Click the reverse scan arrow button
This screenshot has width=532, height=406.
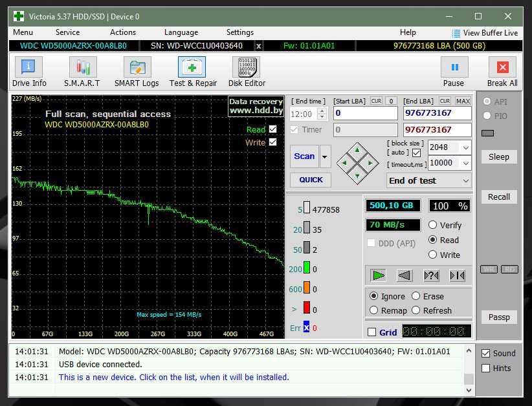405,275
